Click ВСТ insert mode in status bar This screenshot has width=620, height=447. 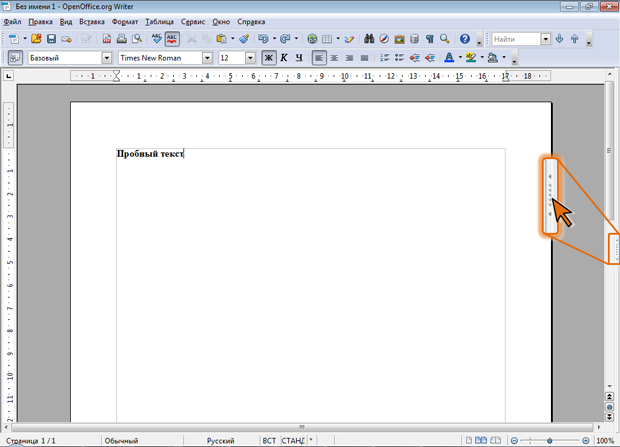tap(268, 440)
